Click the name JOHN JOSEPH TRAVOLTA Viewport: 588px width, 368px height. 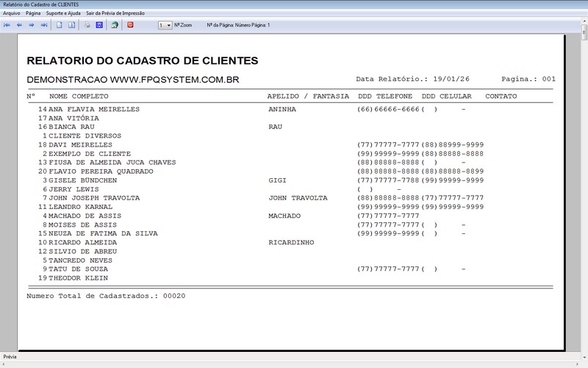coord(94,198)
